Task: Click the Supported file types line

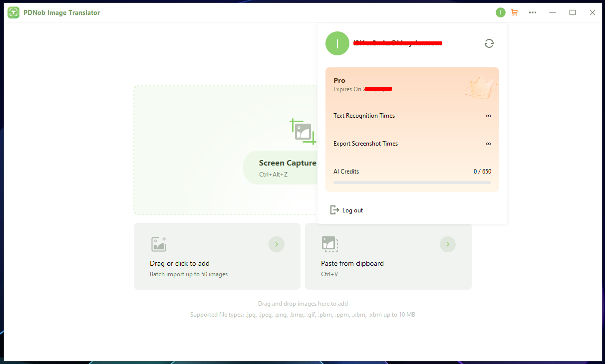Action: point(302,315)
